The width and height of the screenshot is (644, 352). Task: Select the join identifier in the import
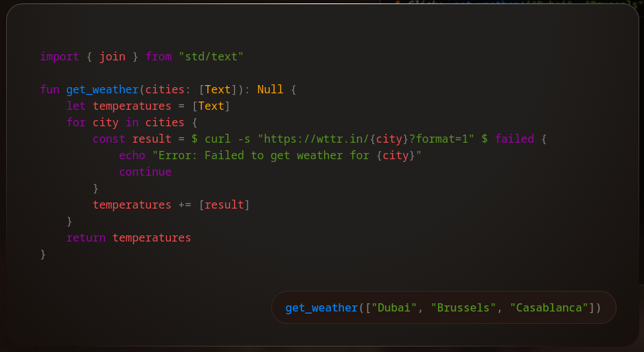112,56
